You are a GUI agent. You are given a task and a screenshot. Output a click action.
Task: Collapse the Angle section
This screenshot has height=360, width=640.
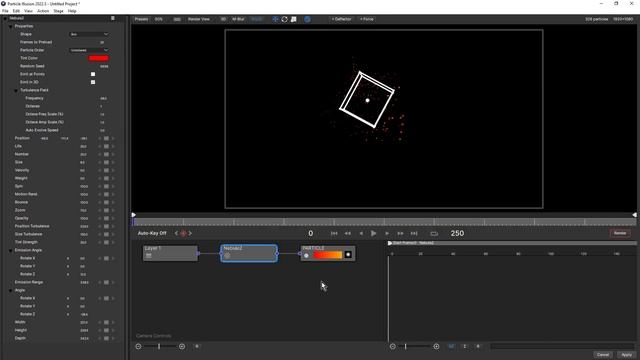pyautogui.click(x=11, y=290)
